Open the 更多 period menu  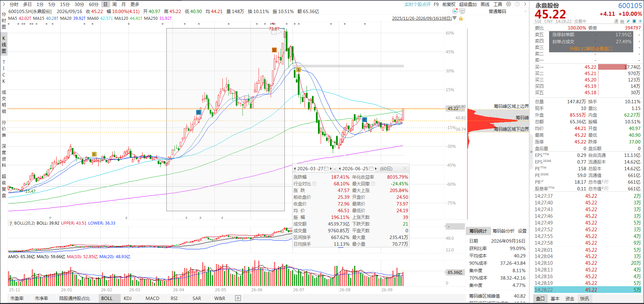click(135, 4)
